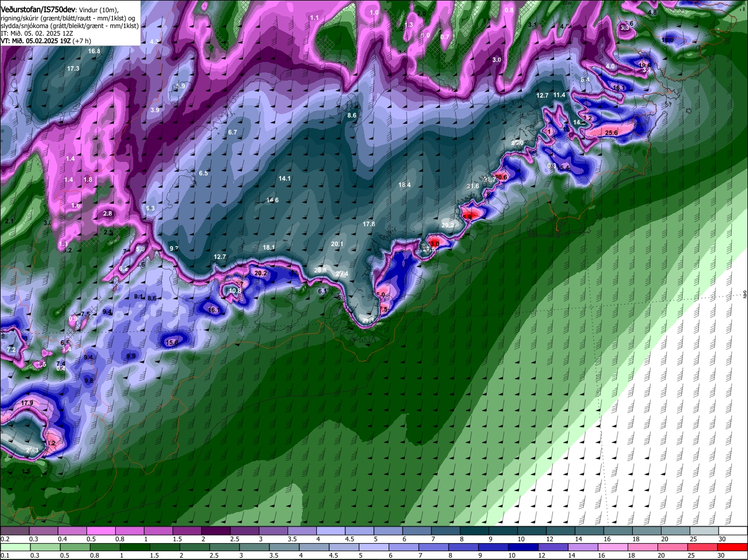
Task: Click the map value 15.6
Action: coord(172,343)
